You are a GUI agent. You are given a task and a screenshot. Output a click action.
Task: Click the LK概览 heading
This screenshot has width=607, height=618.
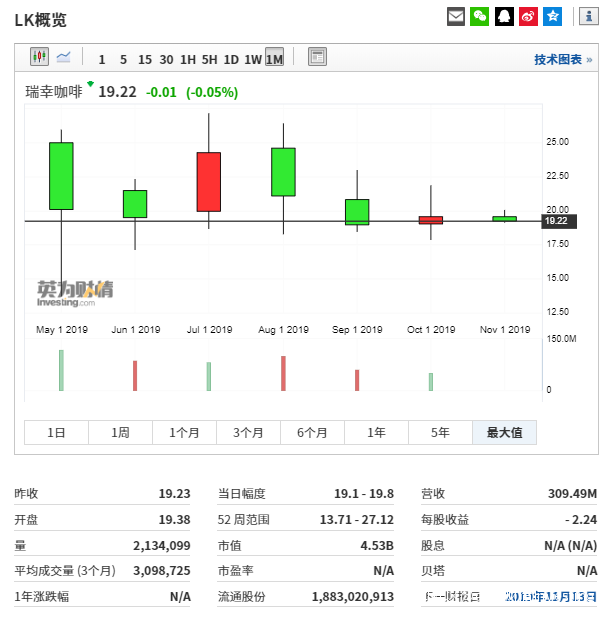point(41,20)
